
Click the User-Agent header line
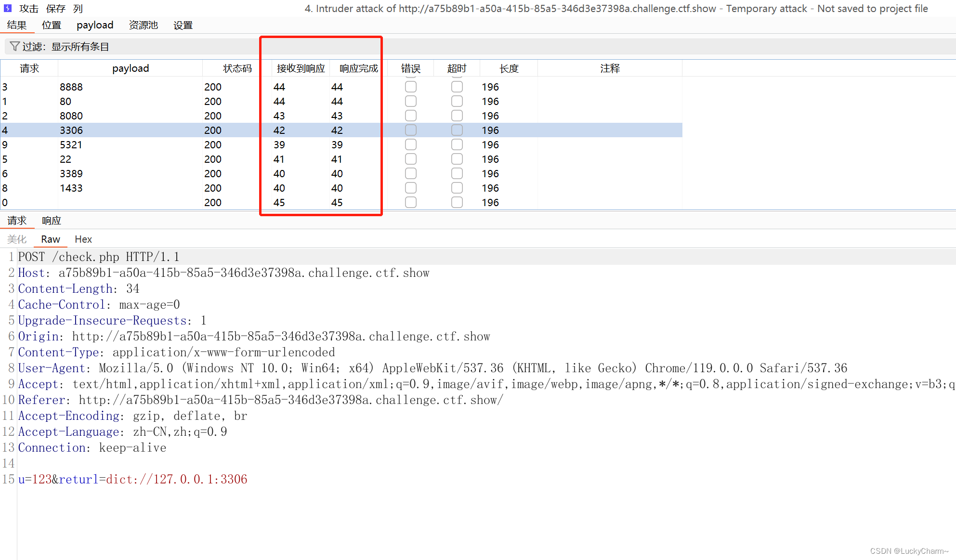[433, 368]
